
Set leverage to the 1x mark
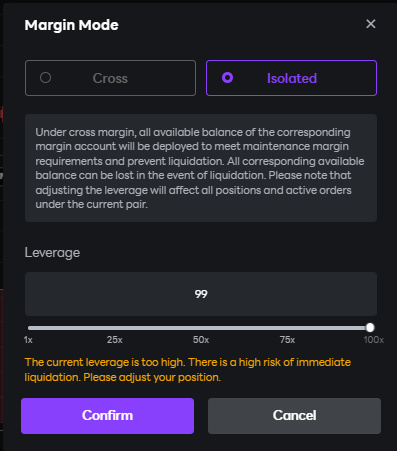coord(28,340)
